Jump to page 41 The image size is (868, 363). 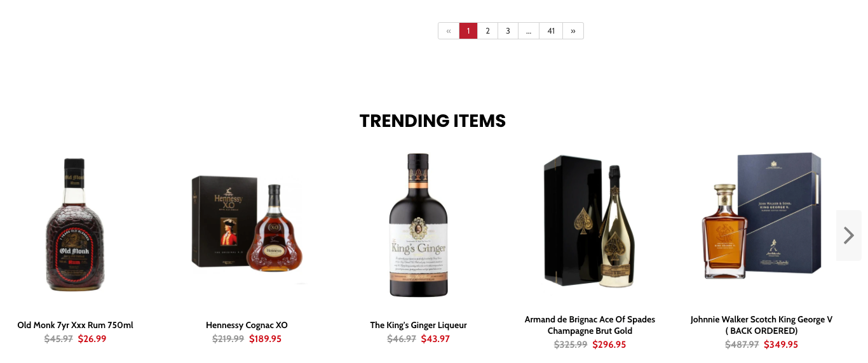(x=551, y=30)
